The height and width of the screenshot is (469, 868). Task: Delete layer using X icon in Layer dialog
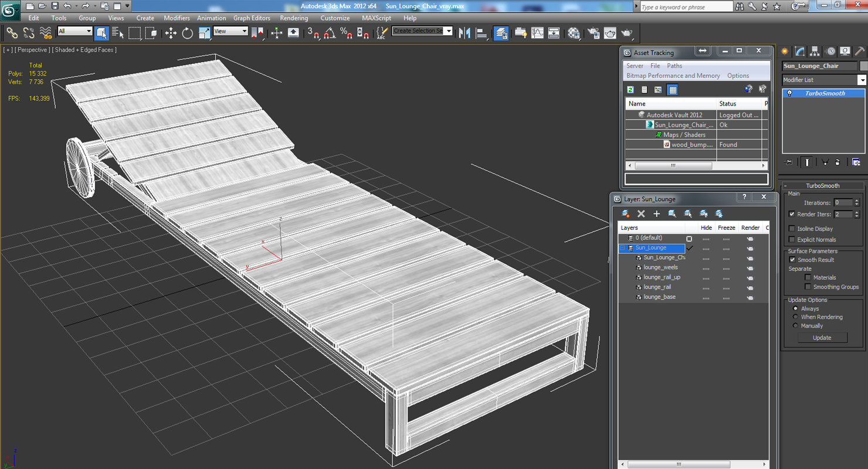(x=641, y=214)
